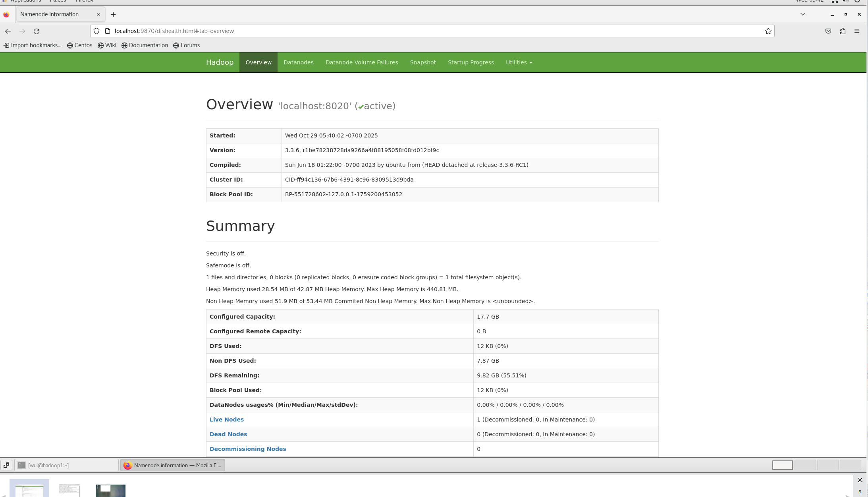Switch to the wul@hadoop1 terminal taskbar button

[67, 465]
